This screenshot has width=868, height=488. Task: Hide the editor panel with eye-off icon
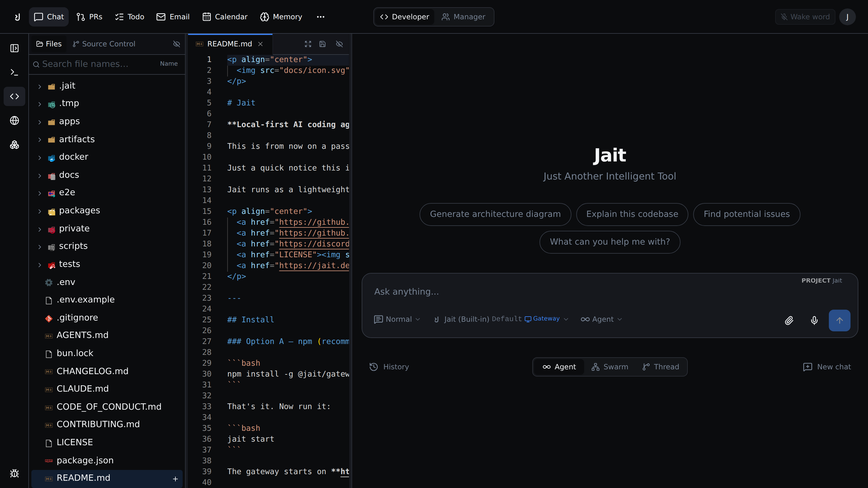pos(339,44)
